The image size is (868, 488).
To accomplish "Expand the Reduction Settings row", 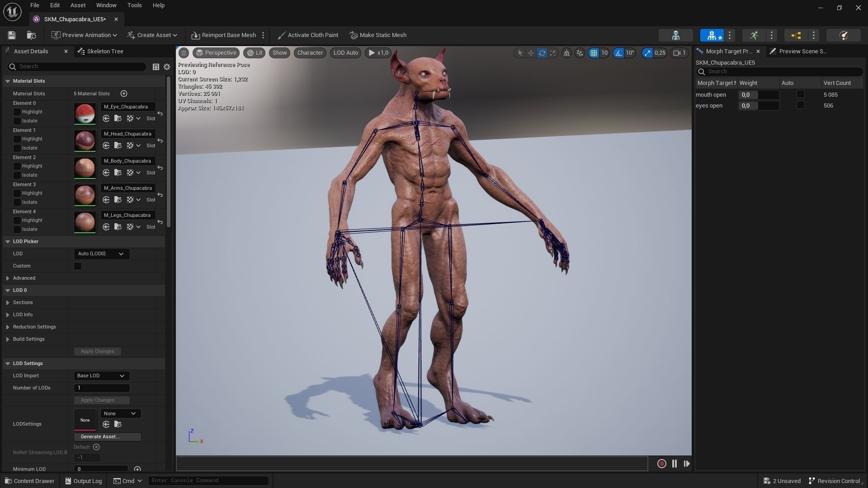I will (x=8, y=327).
